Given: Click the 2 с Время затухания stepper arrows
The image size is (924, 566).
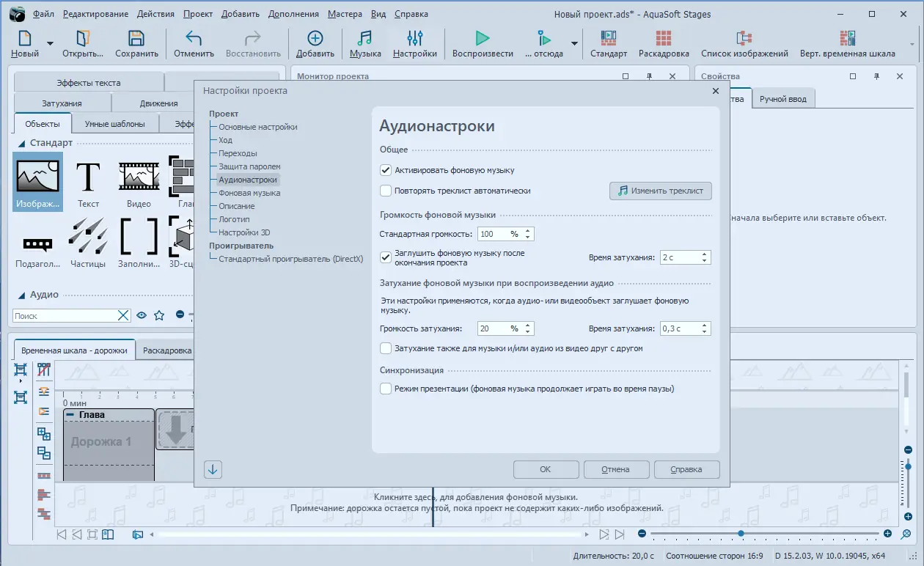Looking at the screenshot, I should [x=705, y=257].
